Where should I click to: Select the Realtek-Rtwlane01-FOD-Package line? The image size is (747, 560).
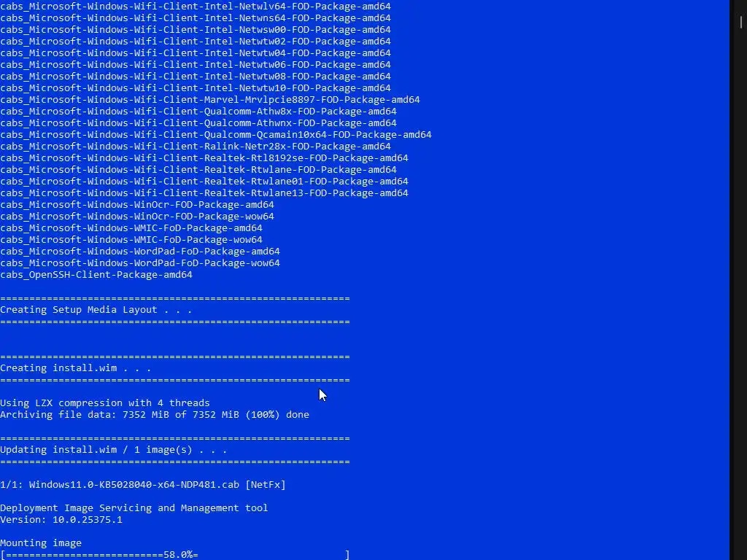[204, 182]
